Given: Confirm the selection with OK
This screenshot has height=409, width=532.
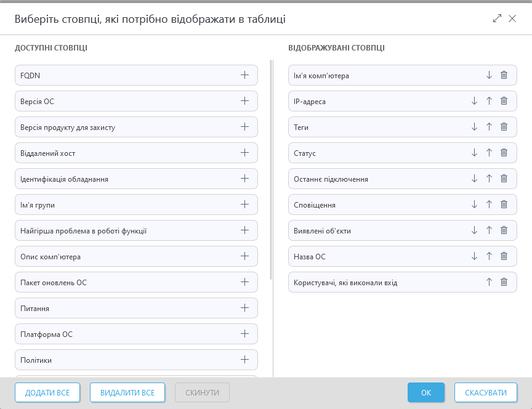Looking at the screenshot, I should (x=426, y=392).
